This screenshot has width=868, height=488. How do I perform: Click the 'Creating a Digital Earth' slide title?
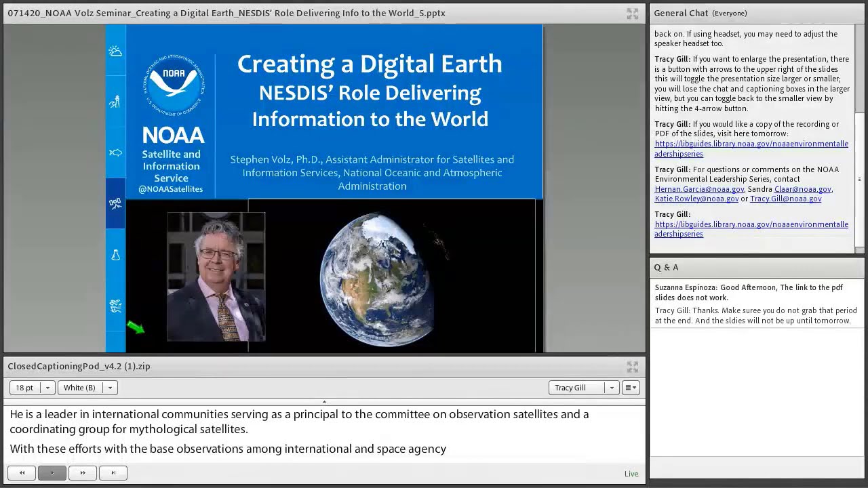coord(370,64)
